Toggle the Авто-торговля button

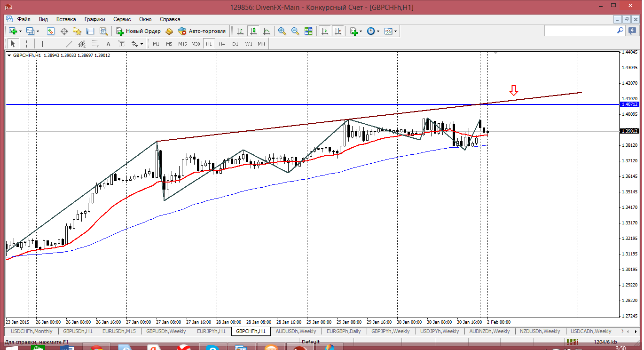pos(202,31)
